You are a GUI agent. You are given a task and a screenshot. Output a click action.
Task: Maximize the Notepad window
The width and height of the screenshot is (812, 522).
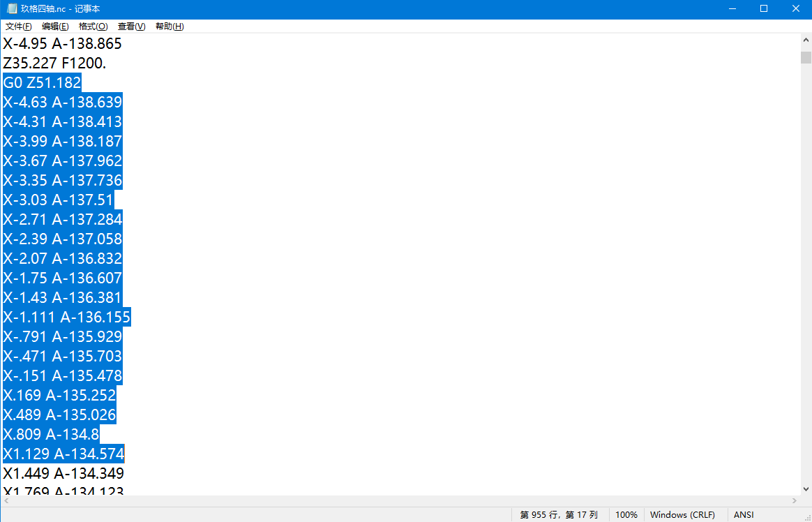764,9
